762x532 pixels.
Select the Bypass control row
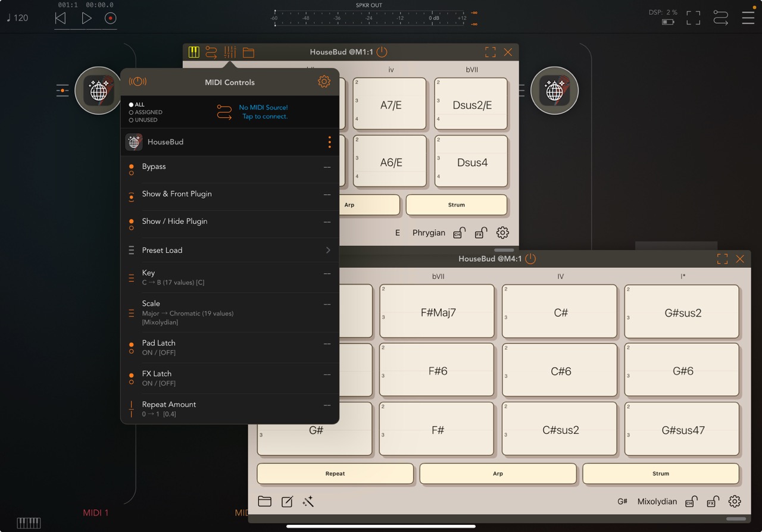(230, 170)
